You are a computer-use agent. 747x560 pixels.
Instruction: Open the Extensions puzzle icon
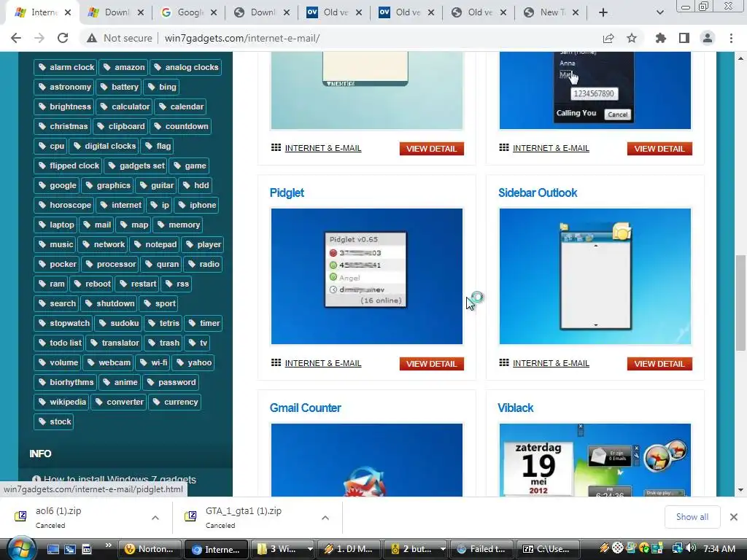pyautogui.click(x=661, y=38)
